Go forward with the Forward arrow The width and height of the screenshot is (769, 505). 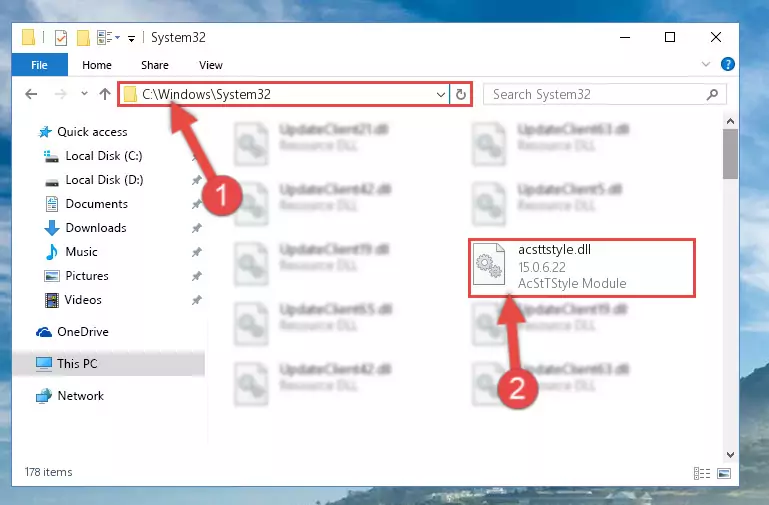pyautogui.click(x=60, y=94)
